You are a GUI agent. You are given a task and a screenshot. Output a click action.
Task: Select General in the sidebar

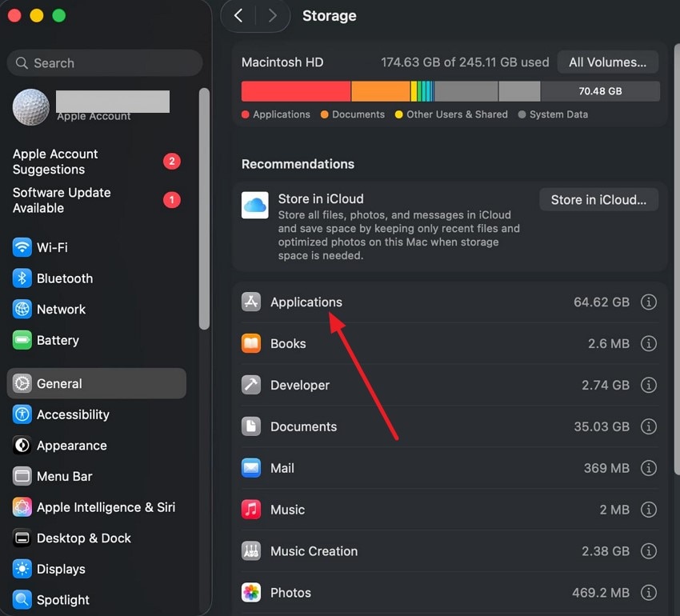tap(60, 383)
